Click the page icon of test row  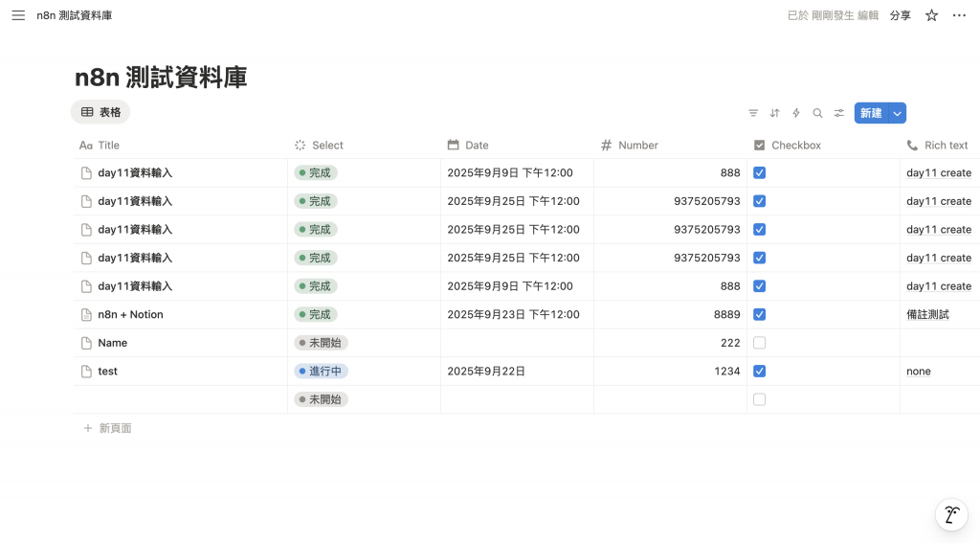pos(86,372)
